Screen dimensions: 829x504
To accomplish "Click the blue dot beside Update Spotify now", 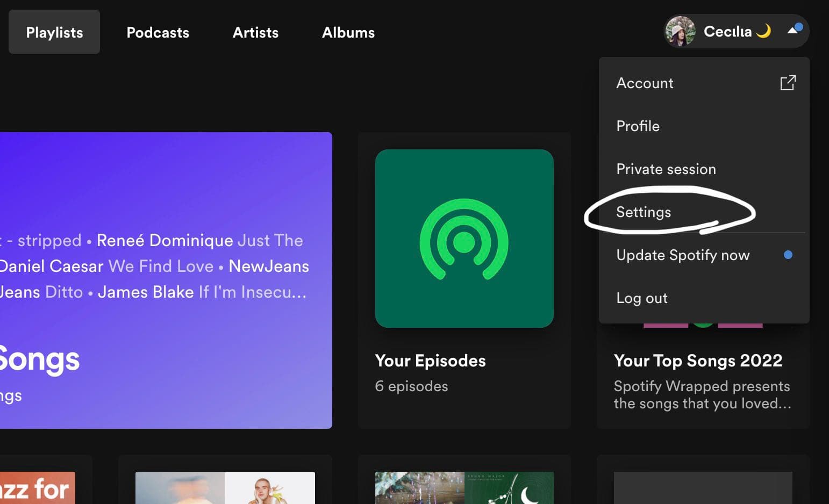I will click(788, 255).
